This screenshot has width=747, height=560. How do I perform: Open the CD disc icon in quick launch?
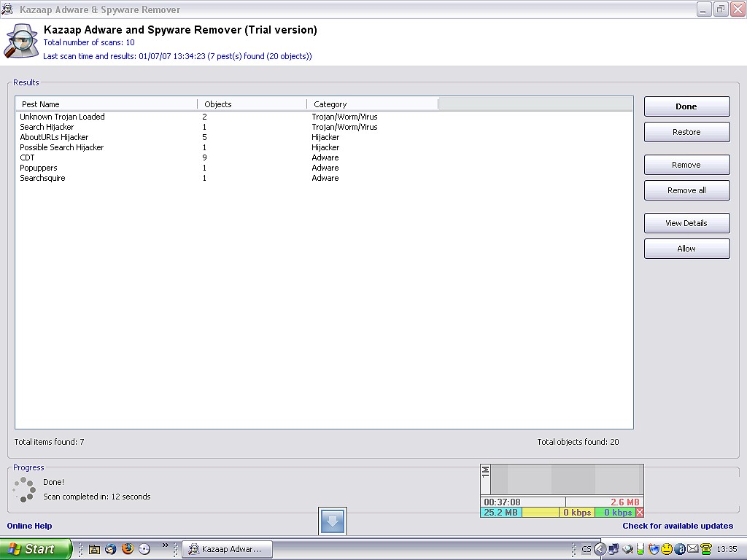pos(144,549)
